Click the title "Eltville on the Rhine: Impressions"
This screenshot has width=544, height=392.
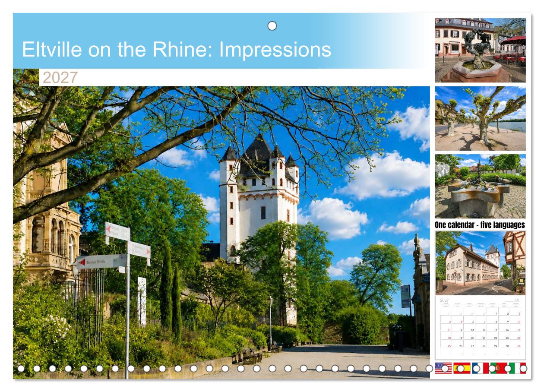(x=177, y=50)
